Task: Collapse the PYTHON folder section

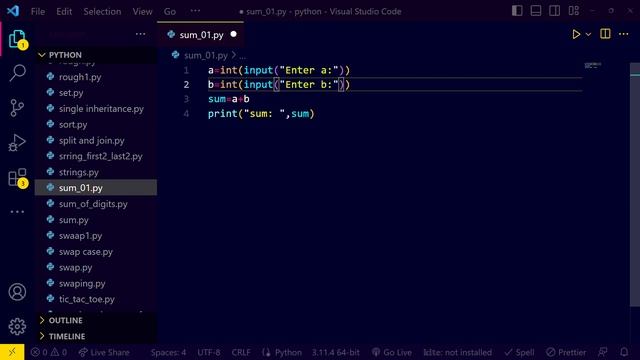Action: click(x=96, y=55)
